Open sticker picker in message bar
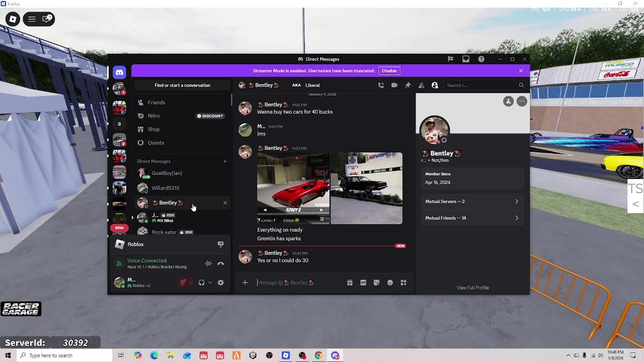The image size is (644, 362). (x=376, y=283)
